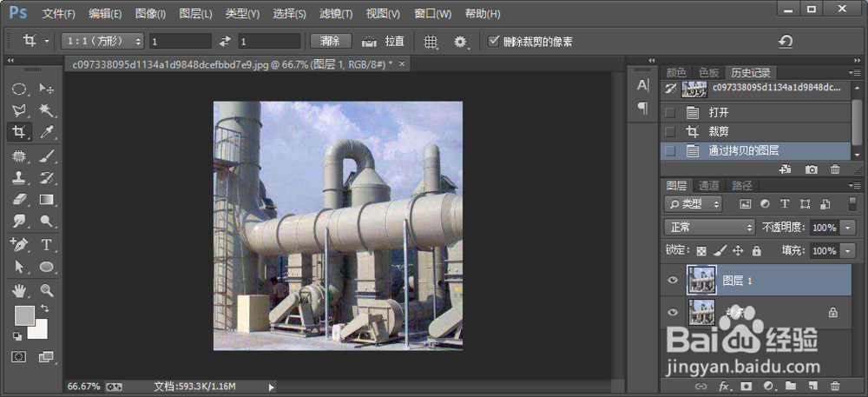Select the Eyedropper tool
Screen dimensions: 868x397
pyautogui.click(x=47, y=132)
